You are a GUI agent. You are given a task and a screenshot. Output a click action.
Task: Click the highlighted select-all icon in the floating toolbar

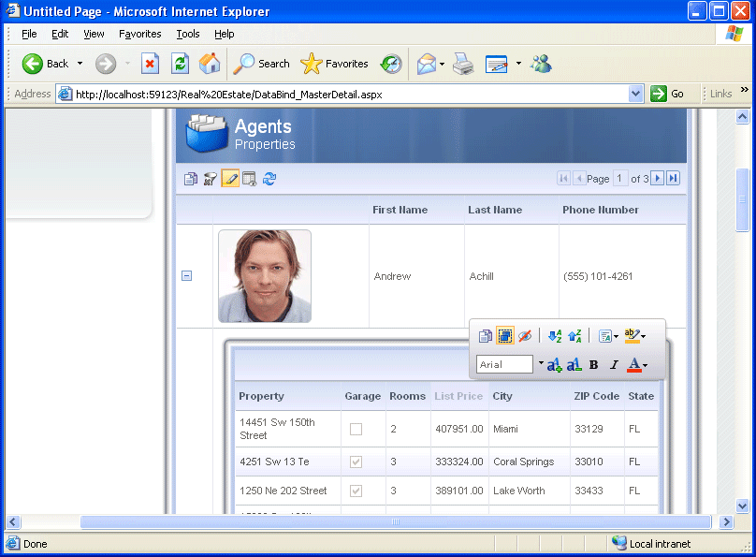(x=505, y=336)
